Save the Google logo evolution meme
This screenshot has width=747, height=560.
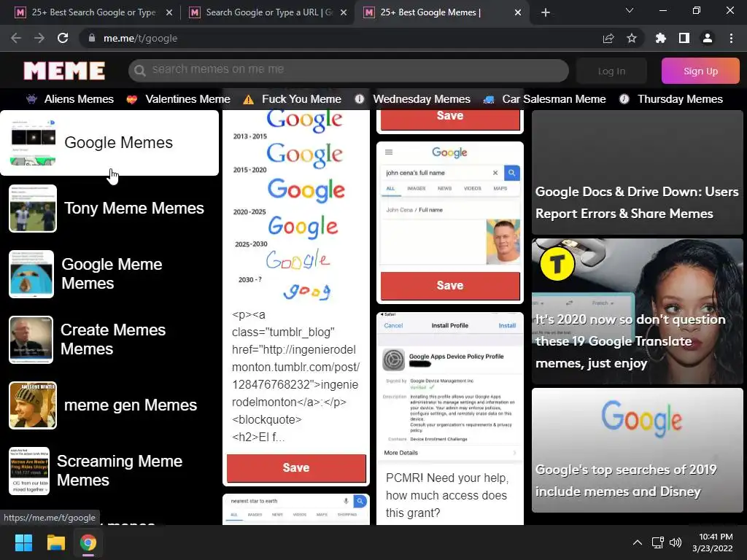pyautogui.click(x=296, y=467)
